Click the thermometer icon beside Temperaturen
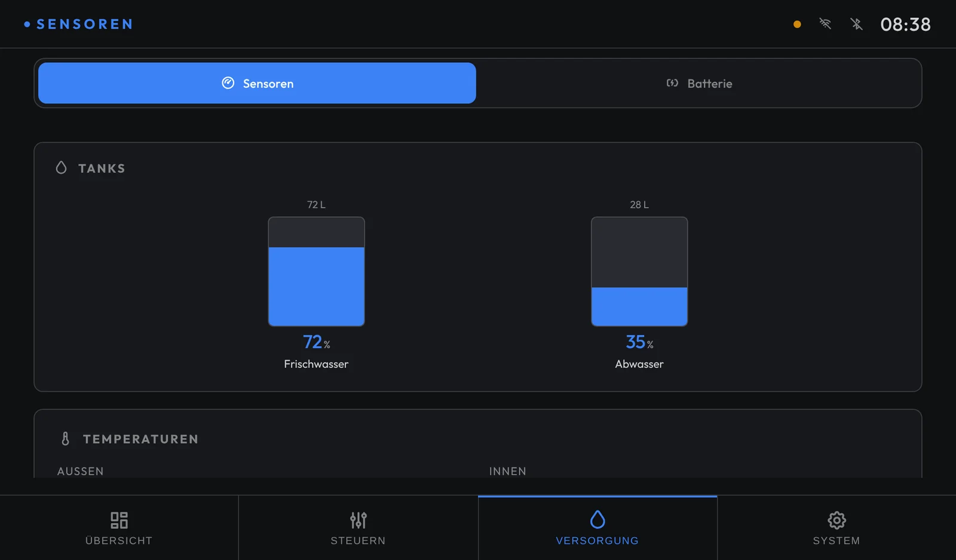The height and width of the screenshot is (560, 956). point(65,439)
